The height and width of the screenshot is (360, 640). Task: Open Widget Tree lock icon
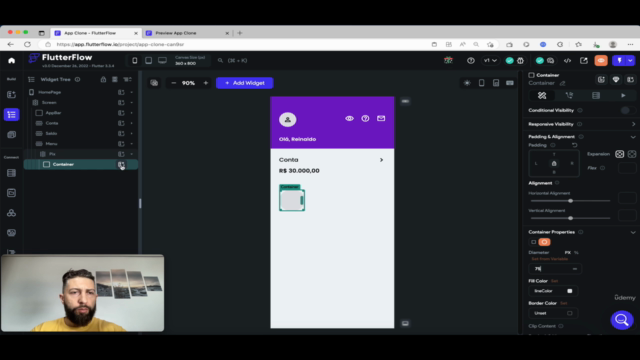(103, 80)
